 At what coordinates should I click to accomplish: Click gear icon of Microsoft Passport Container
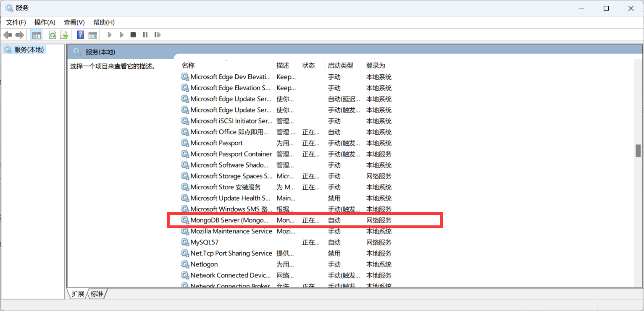pyautogui.click(x=185, y=154)
